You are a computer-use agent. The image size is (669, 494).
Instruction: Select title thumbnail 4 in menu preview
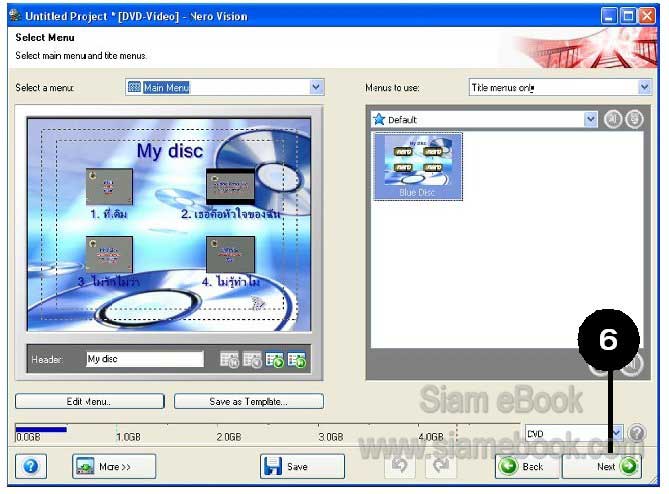coord(230,255)
